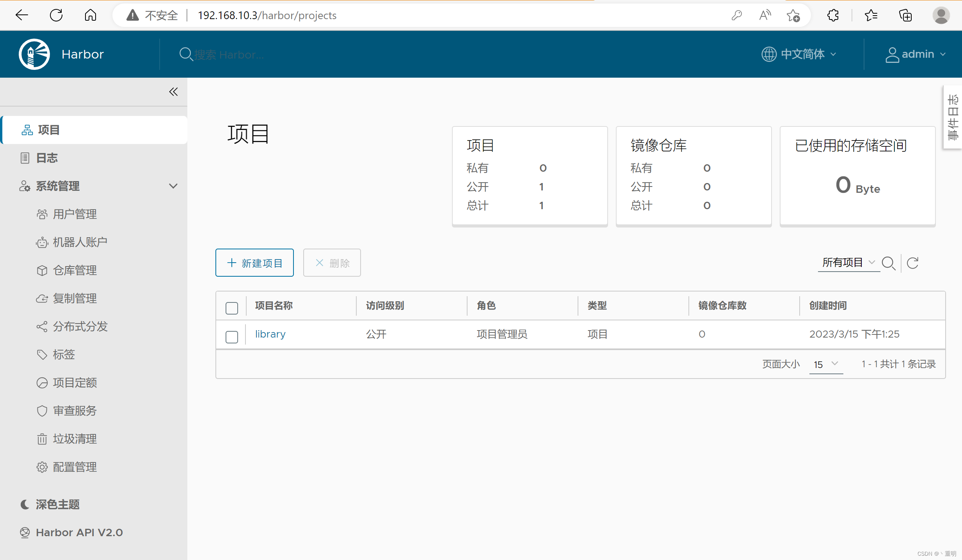This screenshot has height=560, width=962.
Task: Click the project list search magnifier icon
Action: (889, 263)
